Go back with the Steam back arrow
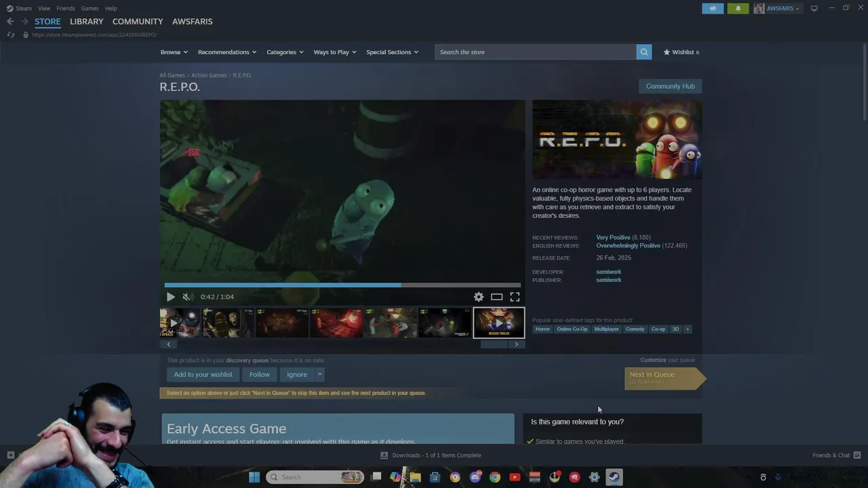The width and height of the screenshot is (868, 488). coord(10,22)
